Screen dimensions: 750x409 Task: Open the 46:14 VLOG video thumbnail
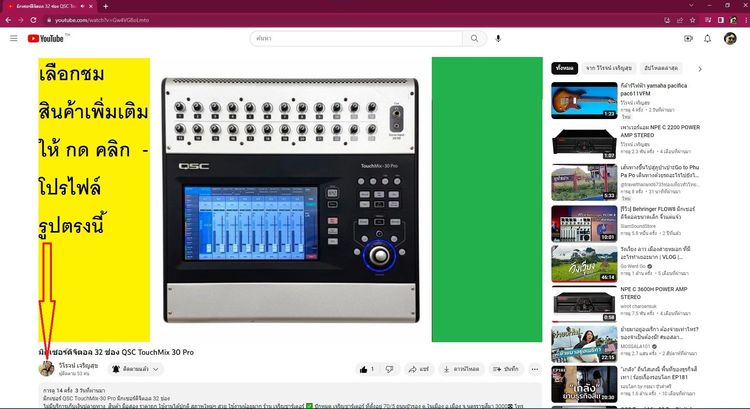(584, 264)
